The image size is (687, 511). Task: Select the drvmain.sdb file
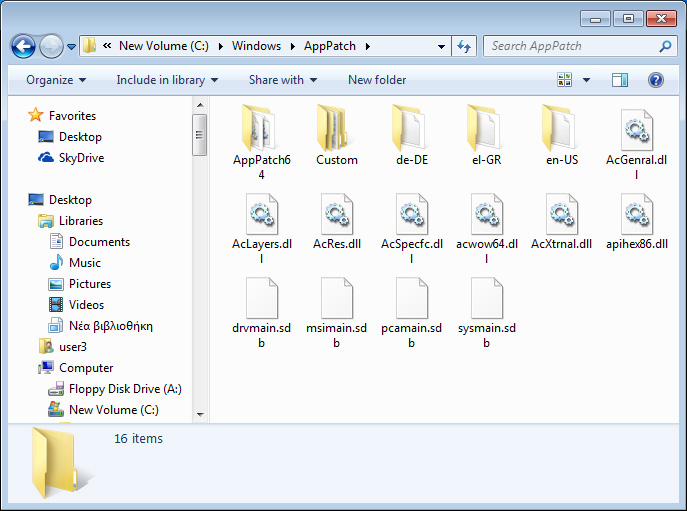point(262,313)
